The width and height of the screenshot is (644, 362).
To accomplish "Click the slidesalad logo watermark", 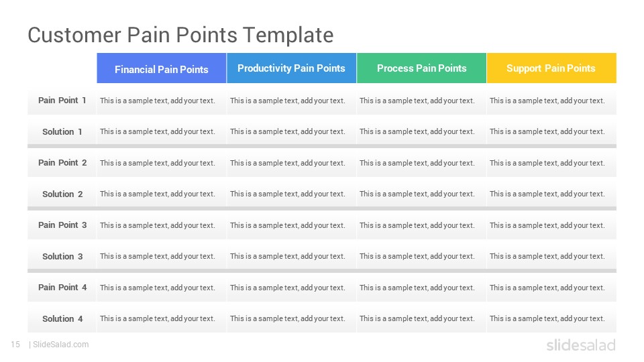I will tap(581, 345).
